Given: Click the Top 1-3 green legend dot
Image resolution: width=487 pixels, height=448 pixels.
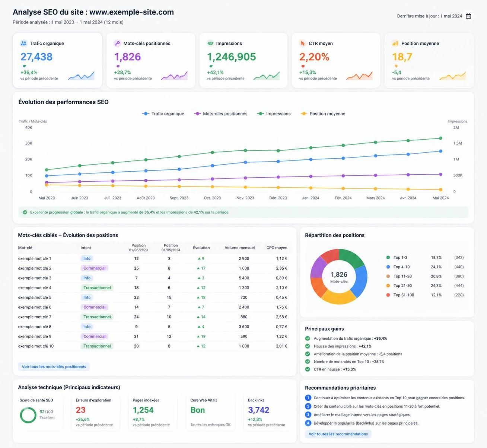Looking at the screenshot, I should (388, 257).
